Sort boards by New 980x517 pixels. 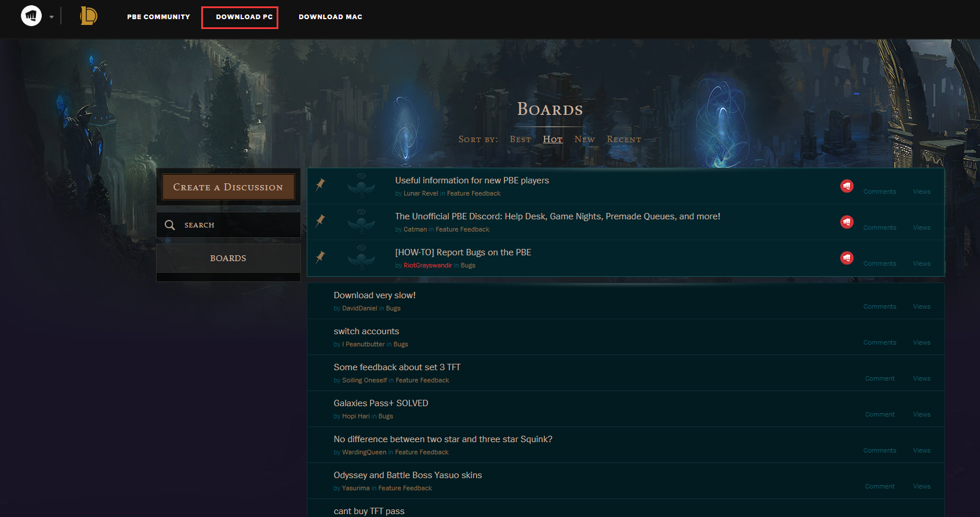click(585, 139)
